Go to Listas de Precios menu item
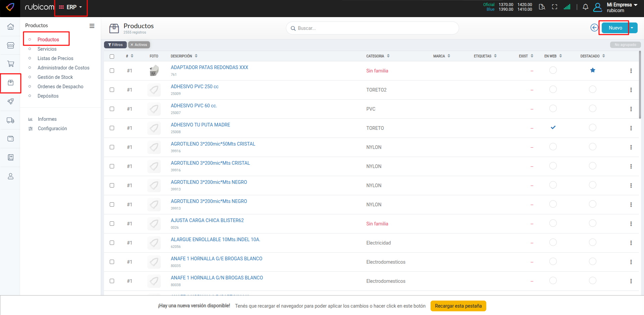The width and height of the screenshot is (644, 315). click(x=55, y=58)
